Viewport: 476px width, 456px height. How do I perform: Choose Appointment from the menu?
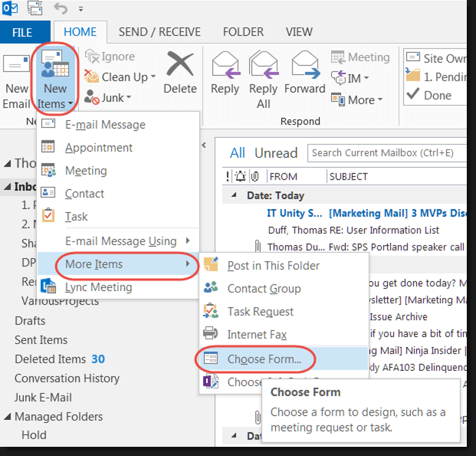(118, 148)
